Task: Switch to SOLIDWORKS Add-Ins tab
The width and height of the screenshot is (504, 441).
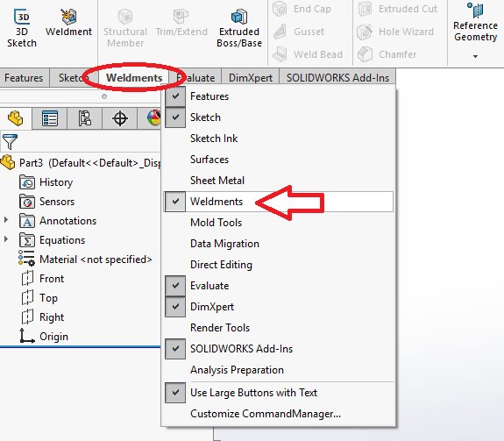Action: [x=337, y=78]
